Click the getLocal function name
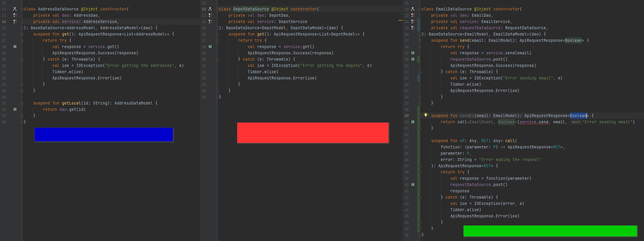The image size is (644, 241). [71, 103]
